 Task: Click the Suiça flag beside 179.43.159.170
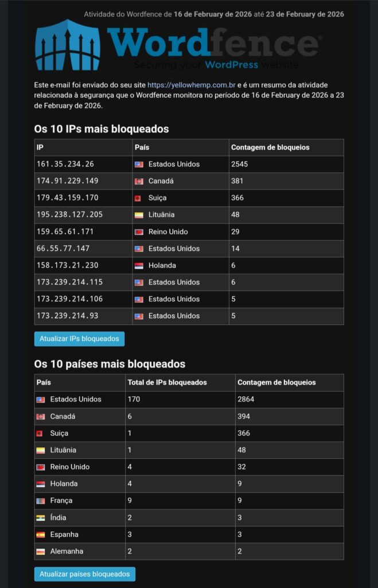click(138, 198)
